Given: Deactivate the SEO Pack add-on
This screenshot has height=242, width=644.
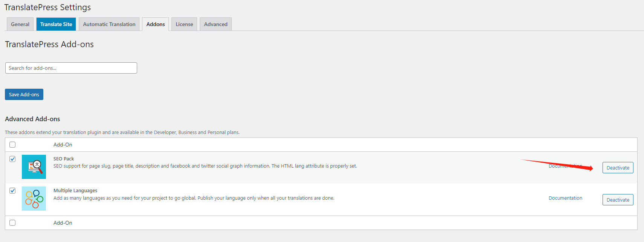Looking at the screenshot, I should pos(618,168).
